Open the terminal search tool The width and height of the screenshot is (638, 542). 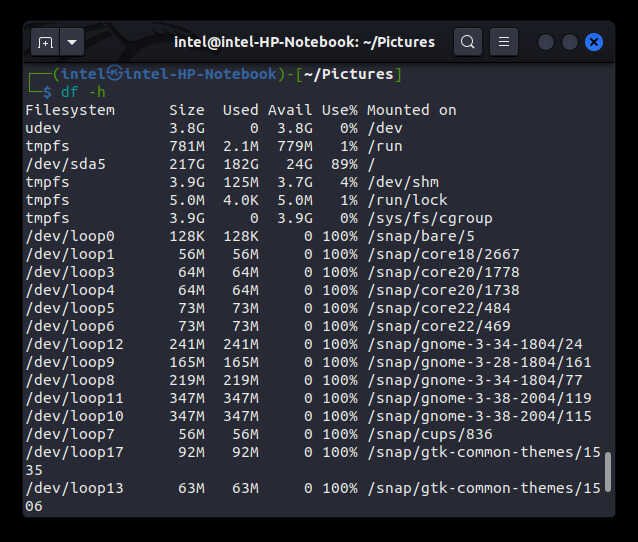pyautogui.click(x=468, y=42)
